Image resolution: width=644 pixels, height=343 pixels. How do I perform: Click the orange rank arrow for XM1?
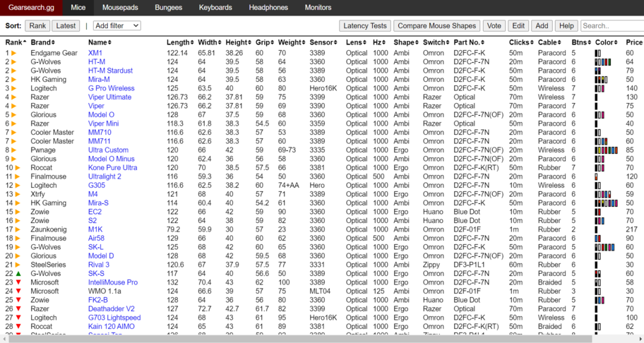point(13,53)
